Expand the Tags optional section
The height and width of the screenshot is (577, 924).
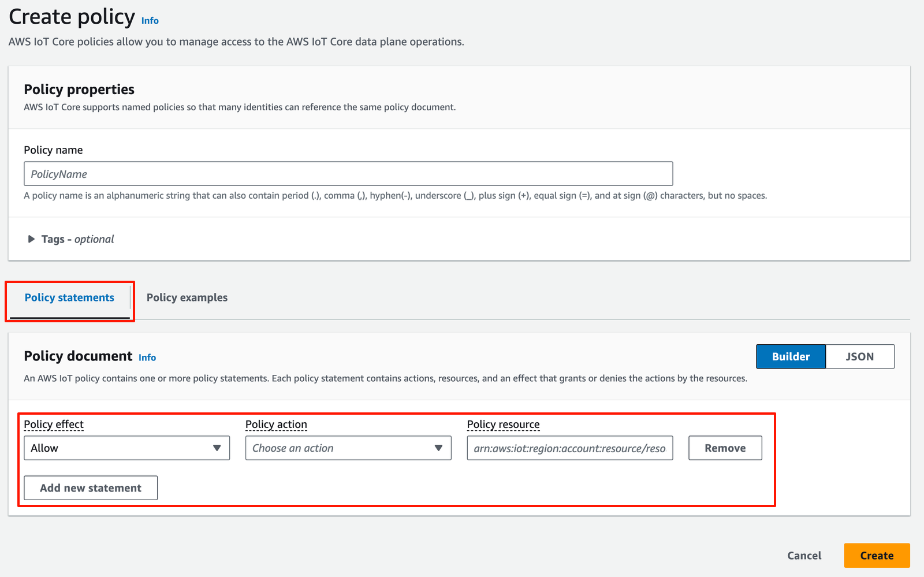tap(70, 239)
